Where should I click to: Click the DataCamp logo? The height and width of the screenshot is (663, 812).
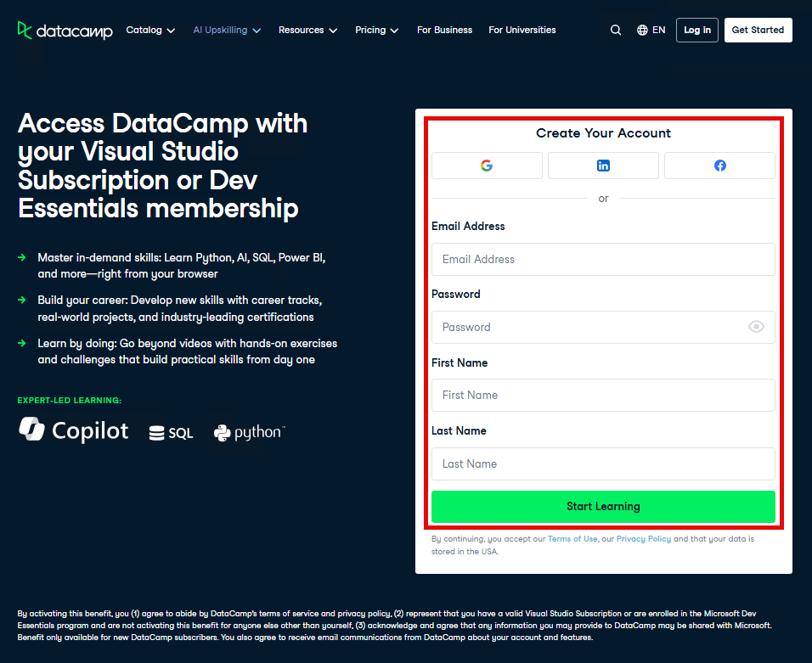pos(65,31)
